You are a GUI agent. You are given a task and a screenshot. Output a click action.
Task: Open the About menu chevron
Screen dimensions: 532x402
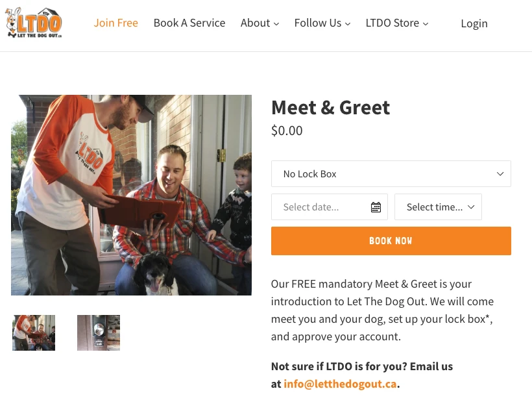(276, 24)
